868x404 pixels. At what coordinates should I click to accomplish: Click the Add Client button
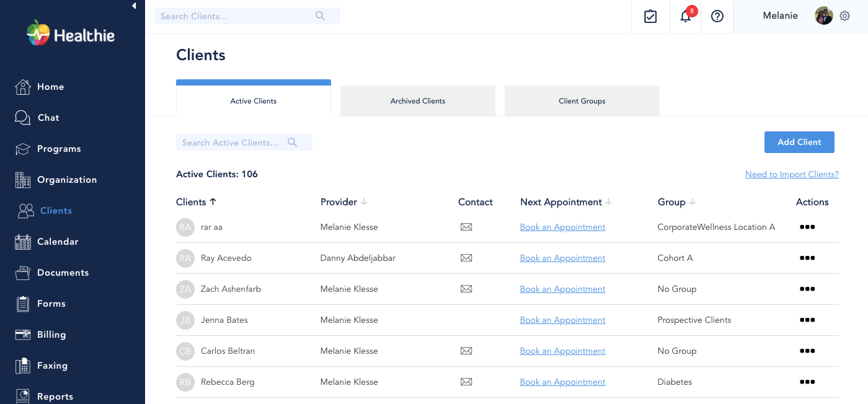point(799,142)
